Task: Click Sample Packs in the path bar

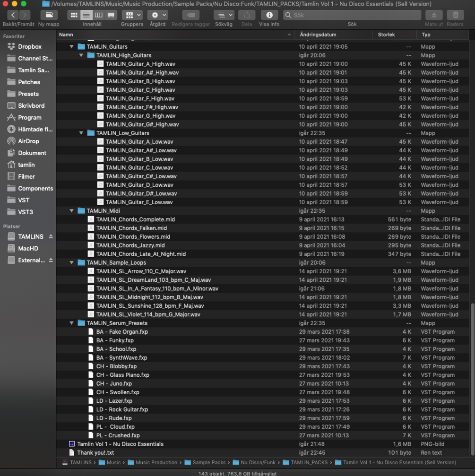Action: point(205,462)
